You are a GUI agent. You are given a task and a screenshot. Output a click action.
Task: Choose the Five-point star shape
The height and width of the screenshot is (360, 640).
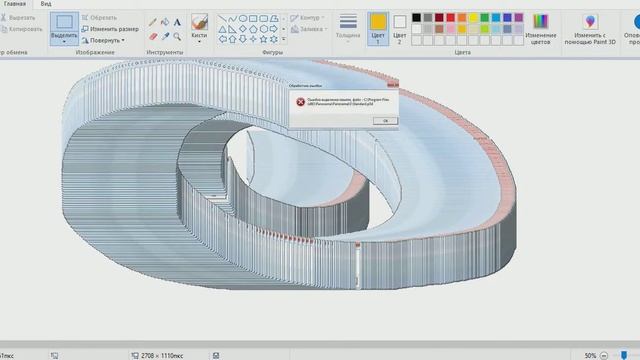point(264,40)
